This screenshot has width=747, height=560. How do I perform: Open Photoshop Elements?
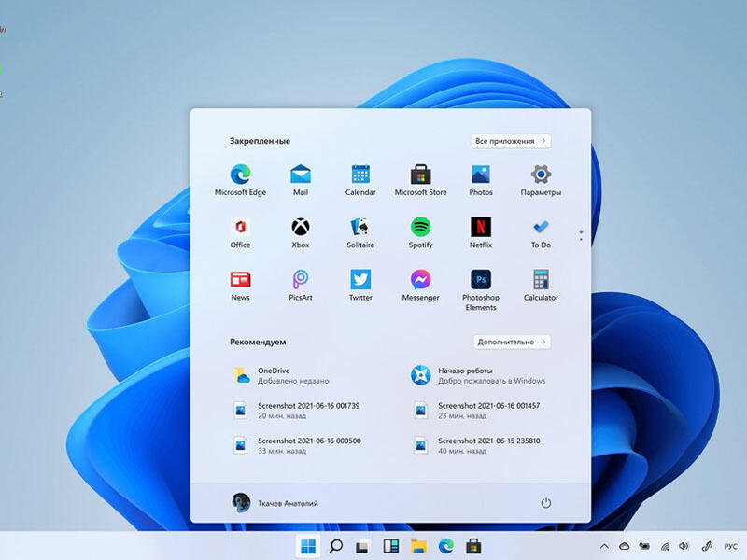coord(481,290)
